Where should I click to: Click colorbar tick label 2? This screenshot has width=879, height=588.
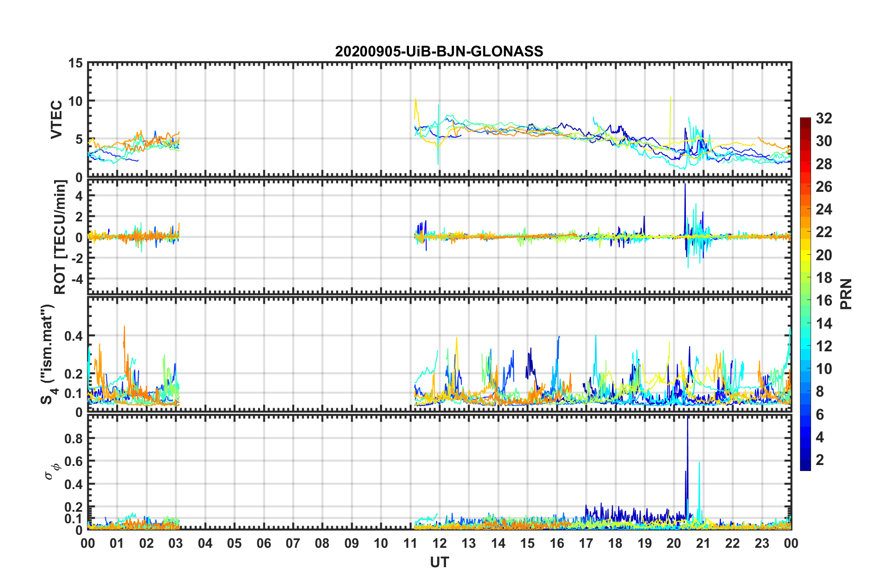pyautogui.click(x=820, y=459)
